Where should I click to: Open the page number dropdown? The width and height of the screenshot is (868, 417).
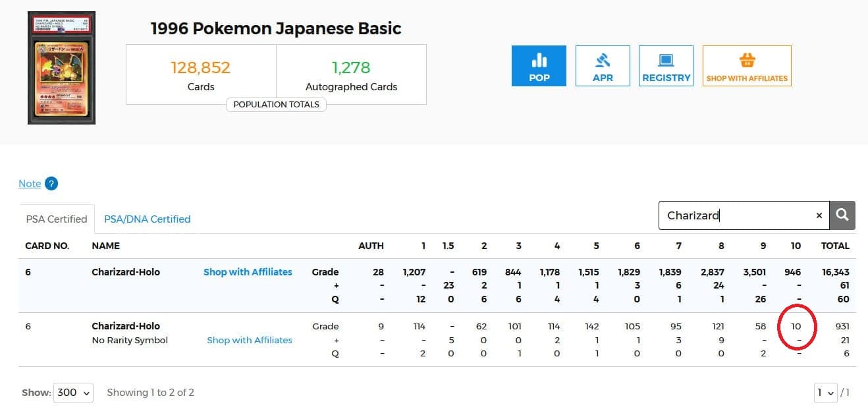coord(826,393)
